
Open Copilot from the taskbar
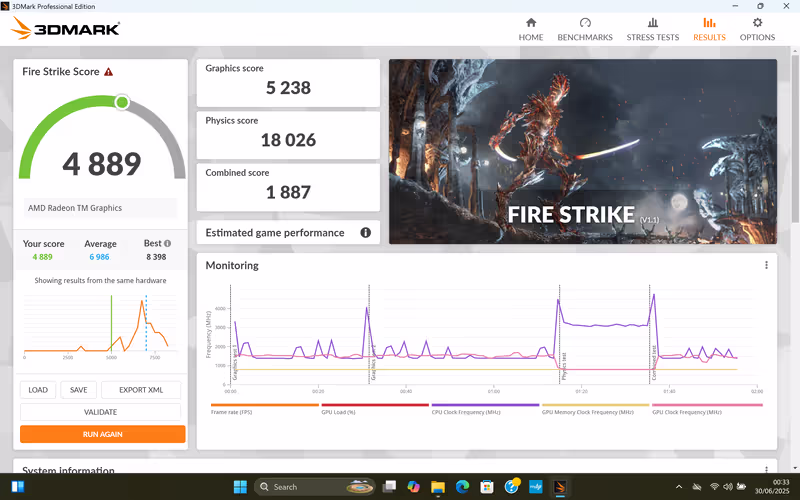(x=413, y=487)
